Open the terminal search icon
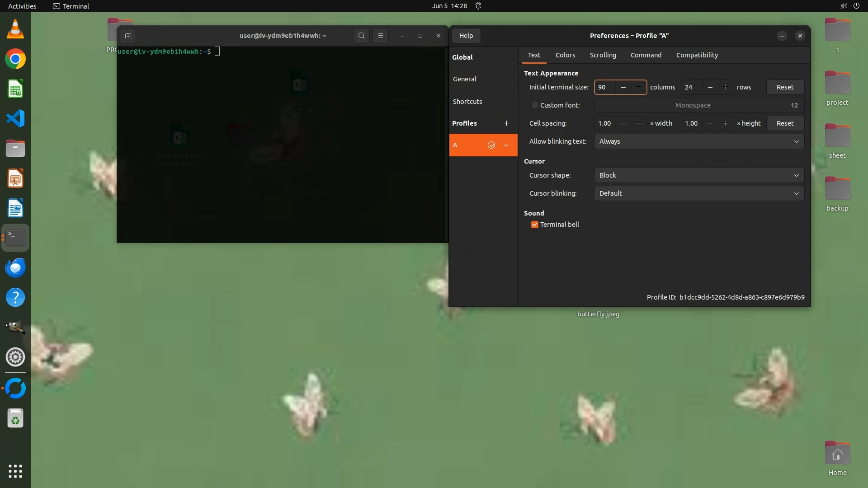The image size is (868, 488). tap(361, 36)
